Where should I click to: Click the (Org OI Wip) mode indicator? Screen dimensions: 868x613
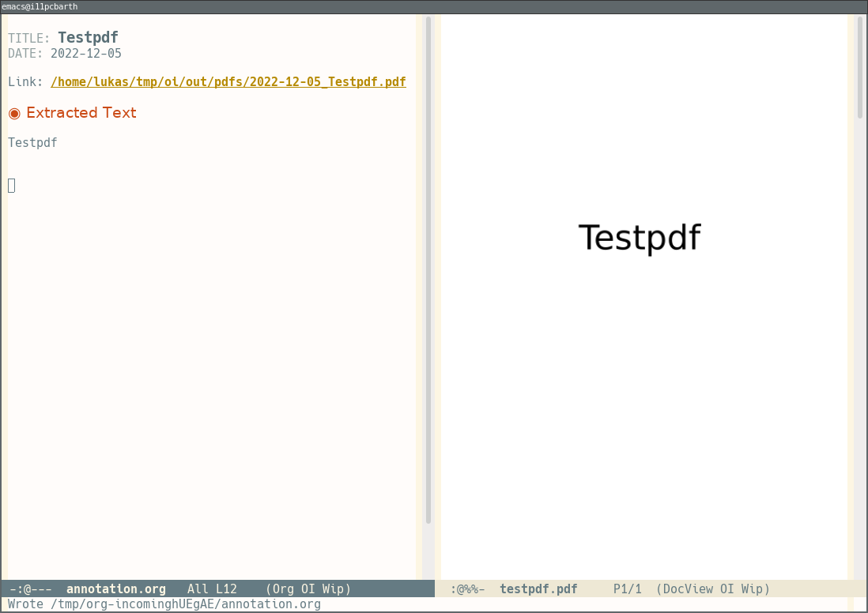pos(308,589)
